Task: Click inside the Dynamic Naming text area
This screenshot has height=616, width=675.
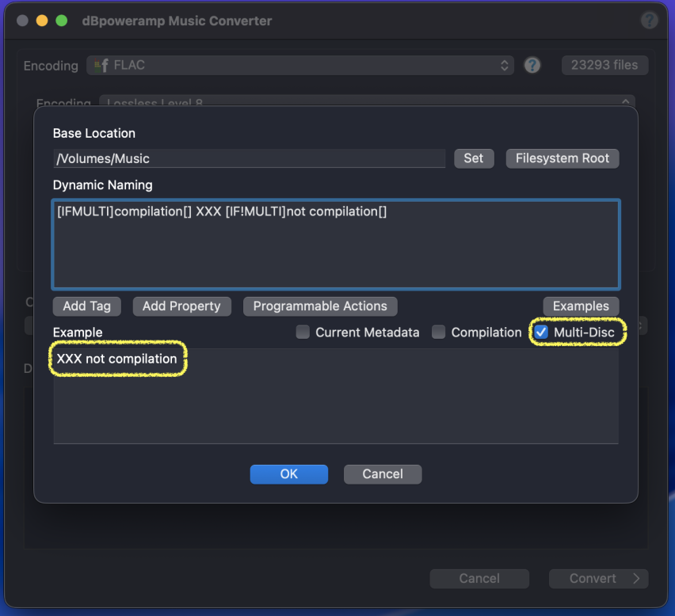Action: [336, 244]
